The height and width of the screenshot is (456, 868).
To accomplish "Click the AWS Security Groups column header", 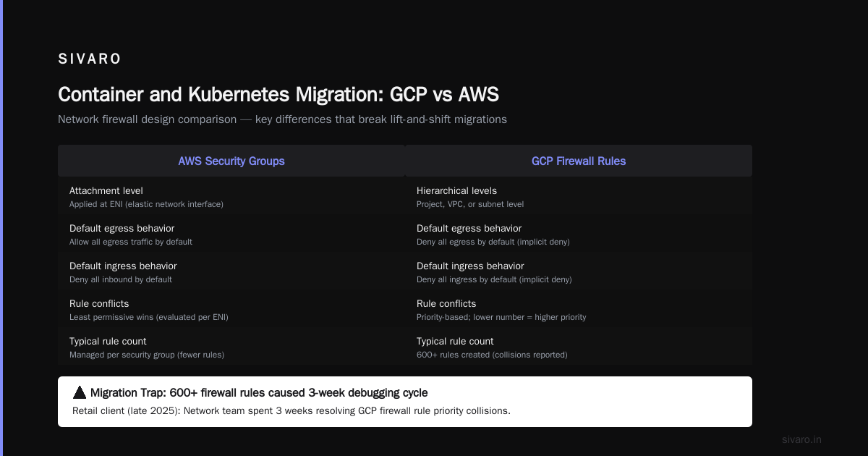I will point(231,161).
